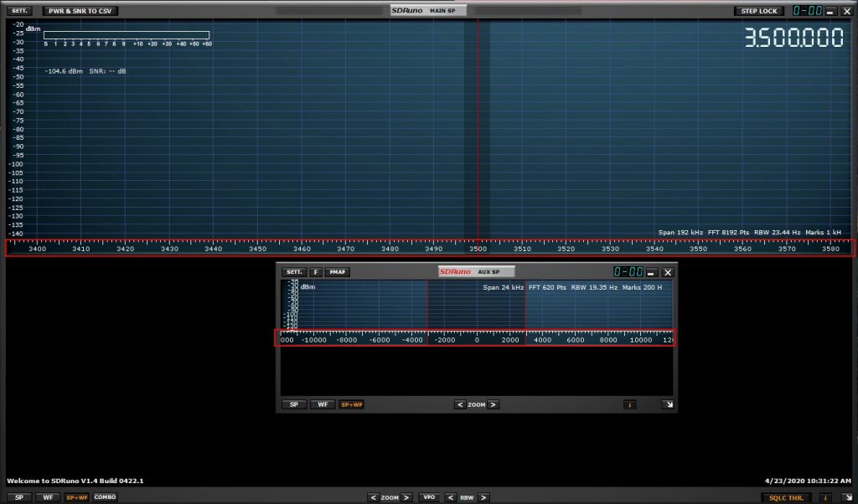The width and height of the screenshot is (858, 504).
Task: Click the resize arrow icon in AUX SP window
Action: click(667, 404)
